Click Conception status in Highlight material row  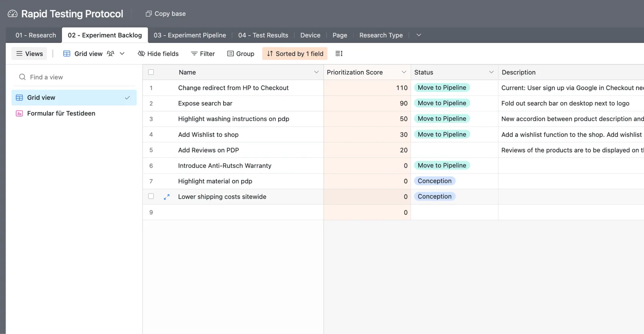(x=435, y=181)
